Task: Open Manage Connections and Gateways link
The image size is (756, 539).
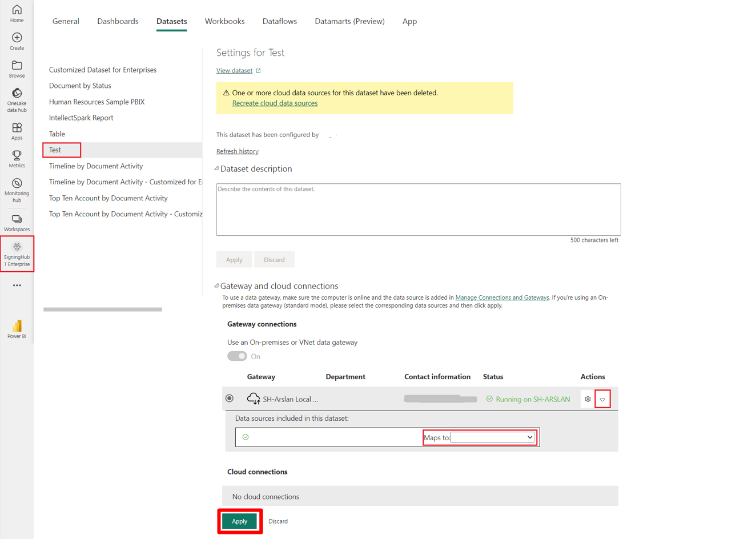Action: pyautogui.click(x=502, y=297)
